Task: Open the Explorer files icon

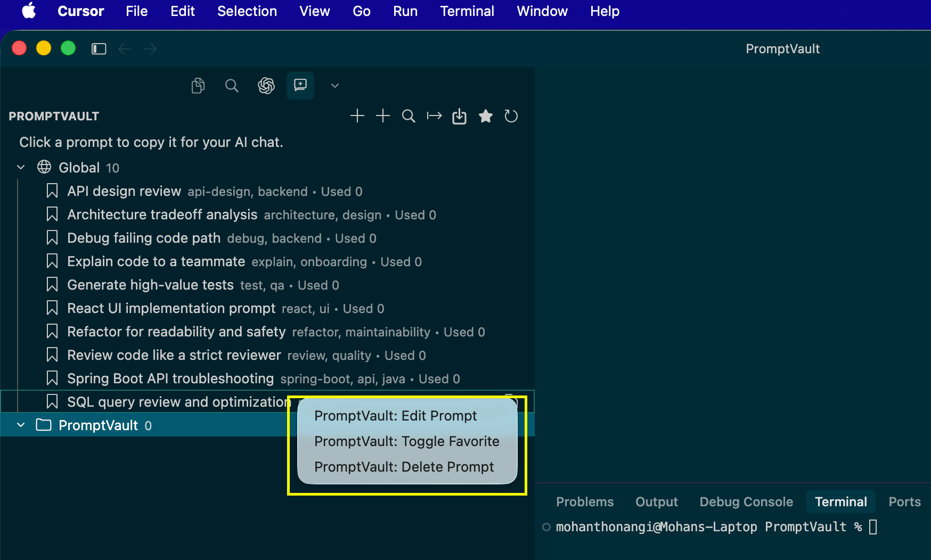Action: [198, 86]
